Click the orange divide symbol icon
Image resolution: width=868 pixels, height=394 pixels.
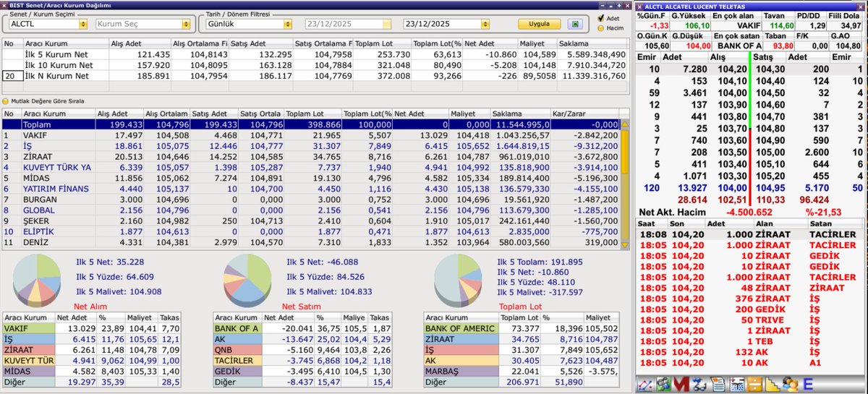click(x=754, y=384)
